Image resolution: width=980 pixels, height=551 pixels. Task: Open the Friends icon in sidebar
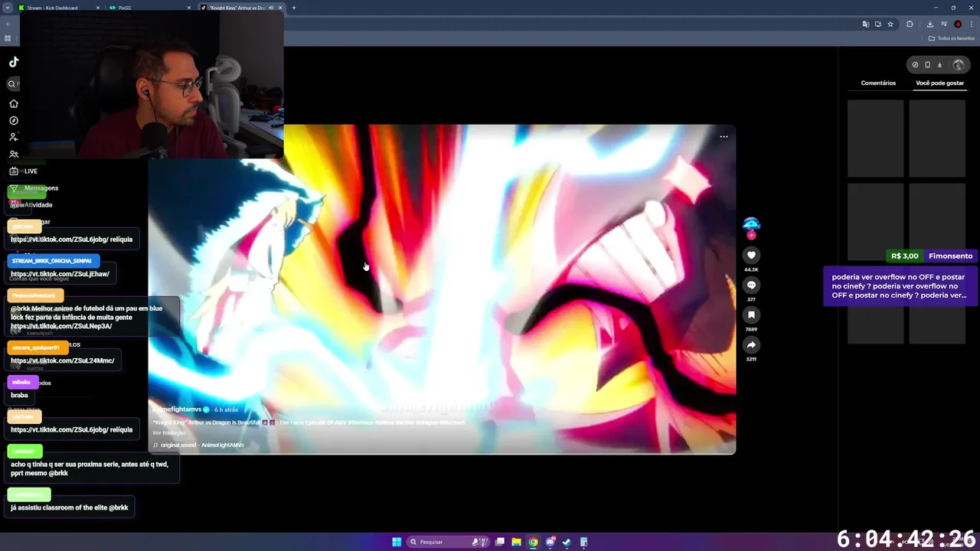[x=14, y=154]
